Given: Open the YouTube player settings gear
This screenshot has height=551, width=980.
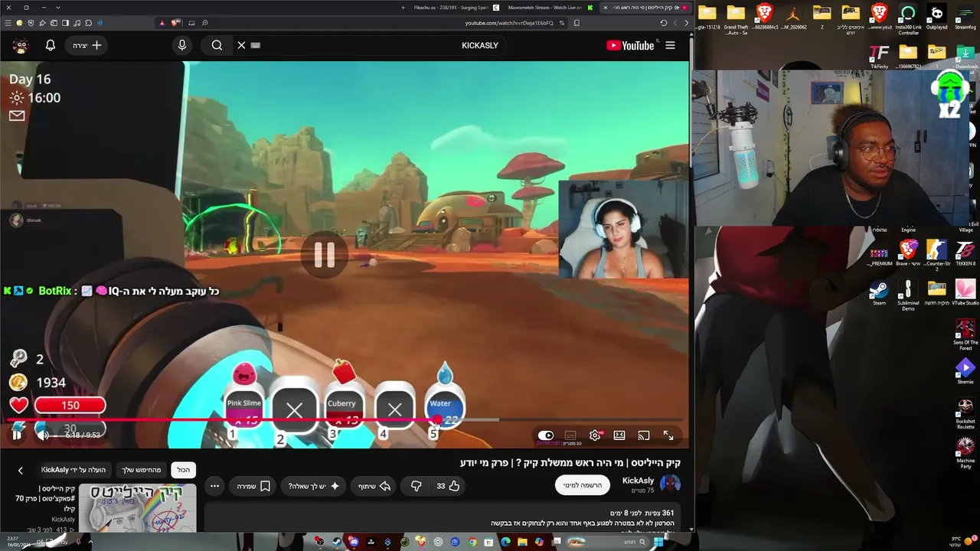Looking at the screenshot, I should coord(595,435).
